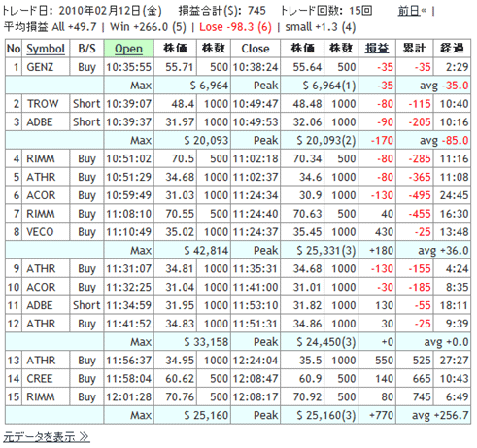This screenshot has height=448, width=477.
Task: Select ACOR symbol in row 10
Action: (x=41, y=287)
